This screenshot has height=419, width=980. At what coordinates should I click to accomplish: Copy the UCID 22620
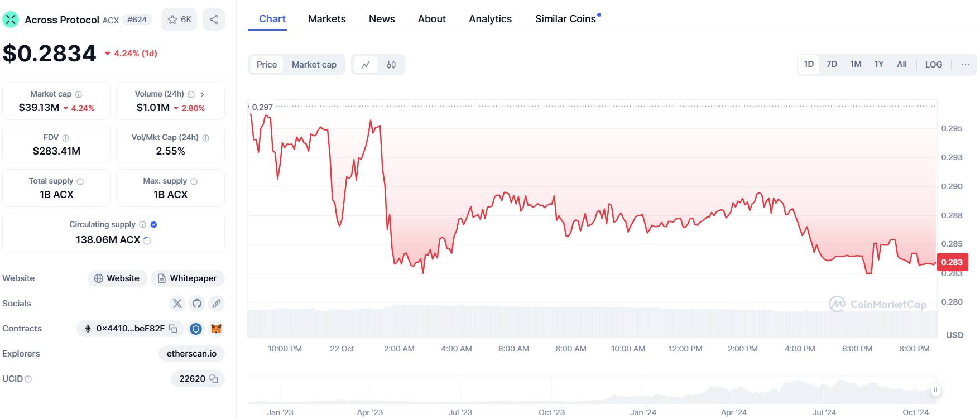pyautogui.click(x=214, y=379)
